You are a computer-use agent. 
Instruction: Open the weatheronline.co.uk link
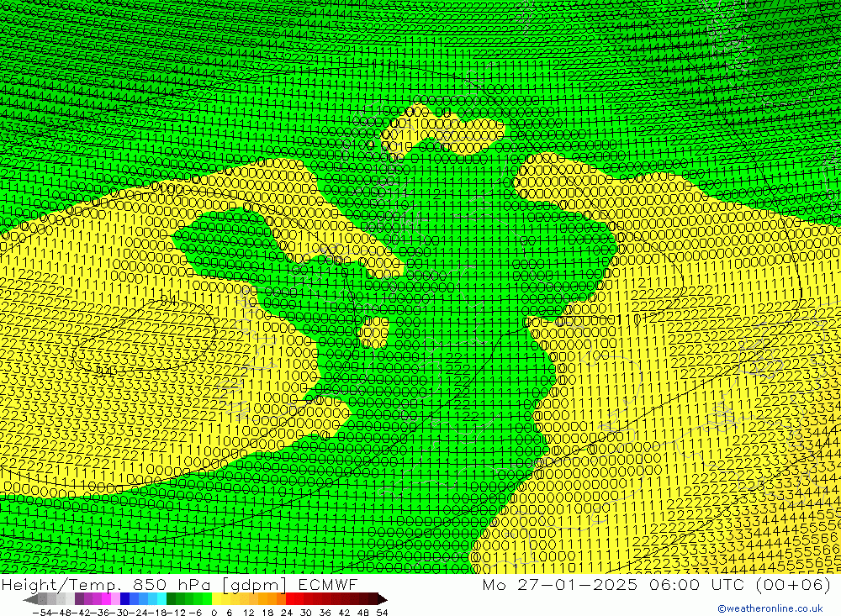(770, 608)
